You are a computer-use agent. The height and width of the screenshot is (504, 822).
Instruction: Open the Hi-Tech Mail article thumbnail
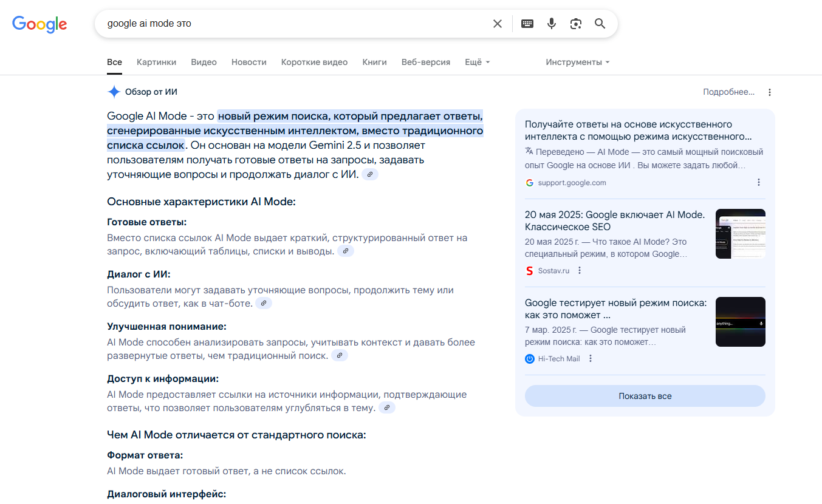tap(740, 322)
